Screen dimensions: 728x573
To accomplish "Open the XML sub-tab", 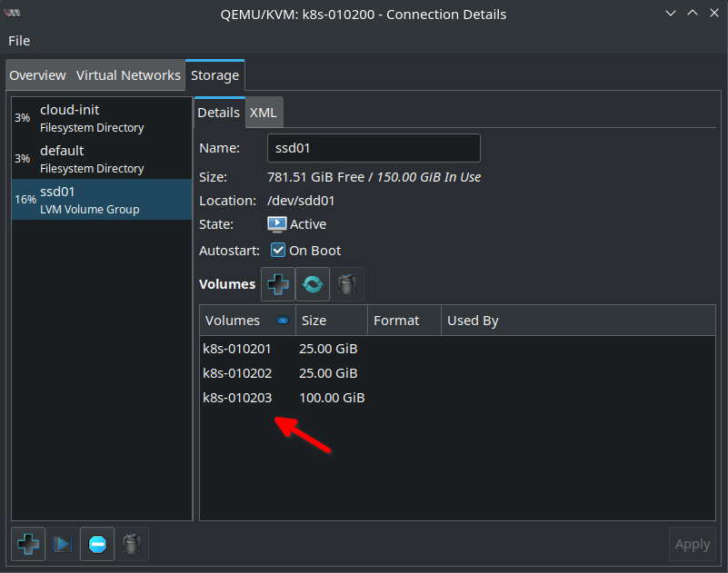I will coord(264,113).
